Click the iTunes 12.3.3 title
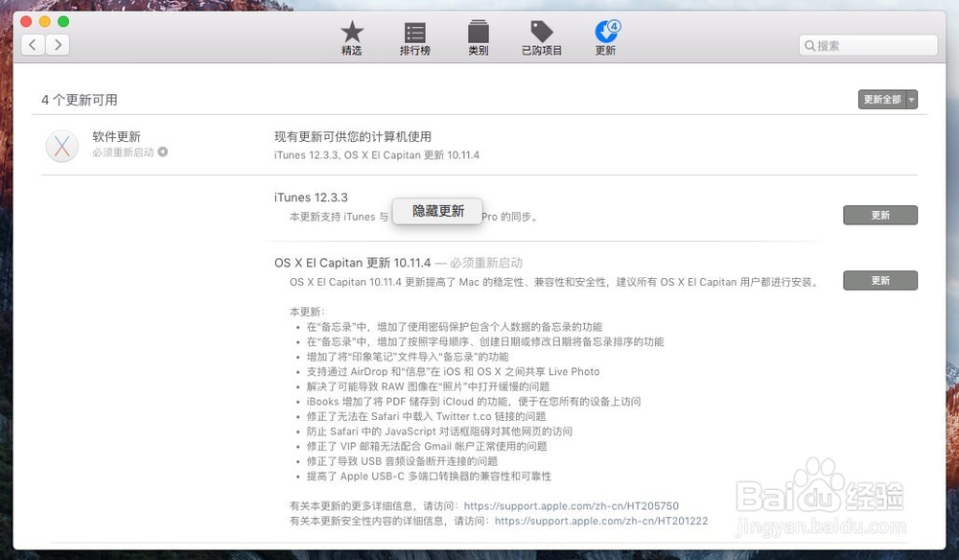The image size is (959, 560). [x=311, y=198]
